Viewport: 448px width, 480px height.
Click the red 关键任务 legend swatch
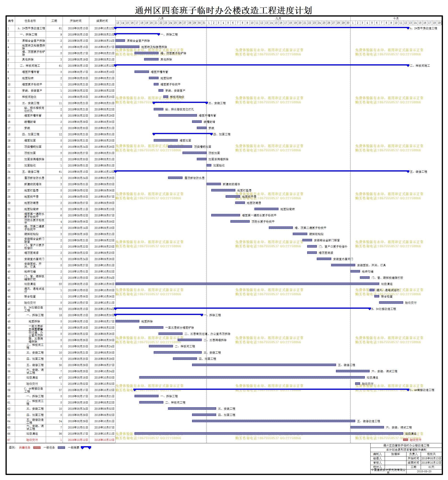(x=37, y=447)
